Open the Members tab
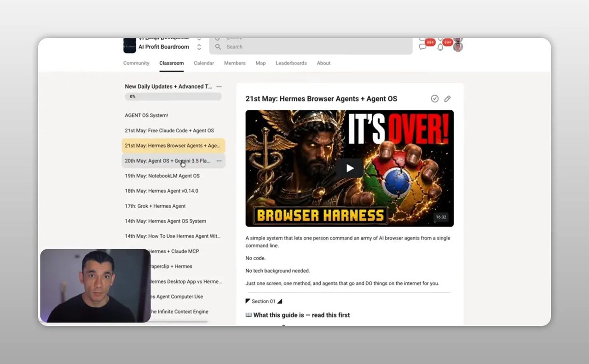The height and width of the screenshot is (364, 589). click(x=235, y=63)
